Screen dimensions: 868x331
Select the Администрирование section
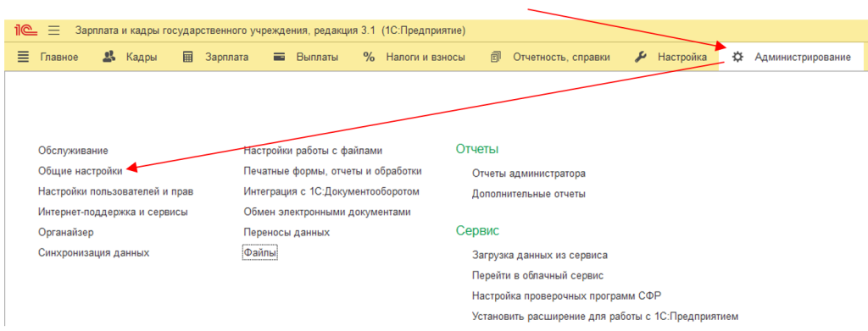(x=803, y=57)
